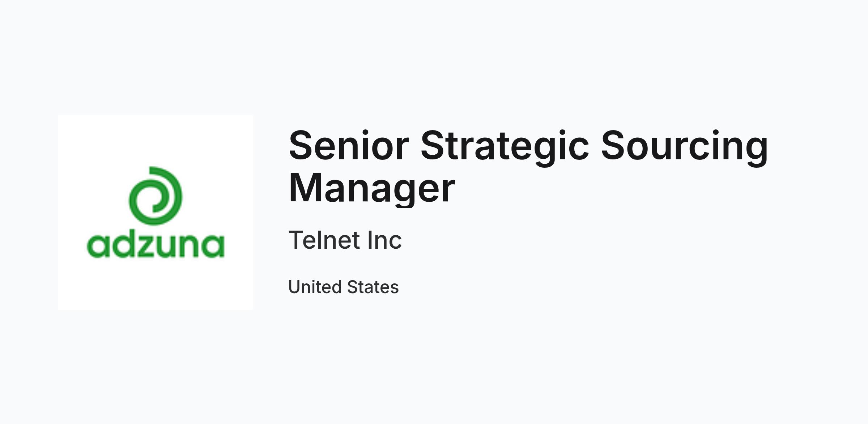Screen dimensions: 868x424
Task: Click the adzuna wordmark text in logo
Action: coord(156,245)
